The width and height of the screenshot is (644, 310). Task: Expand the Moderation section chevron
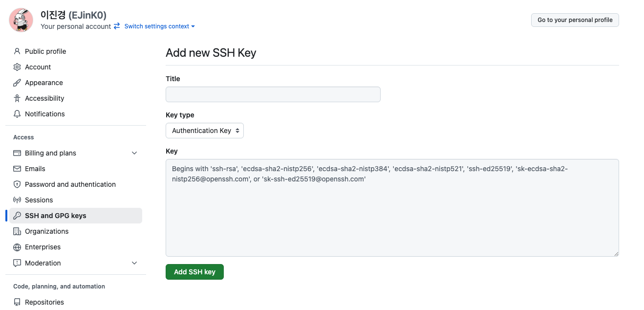(134, 263)
